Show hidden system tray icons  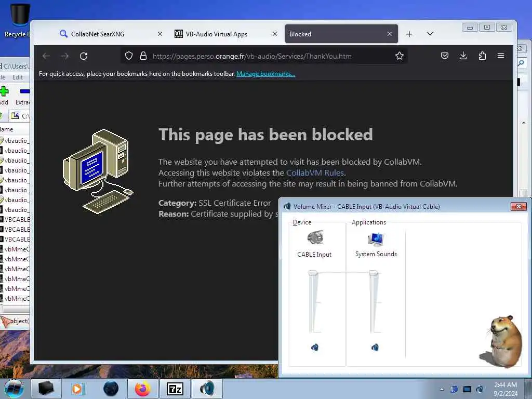442,389
